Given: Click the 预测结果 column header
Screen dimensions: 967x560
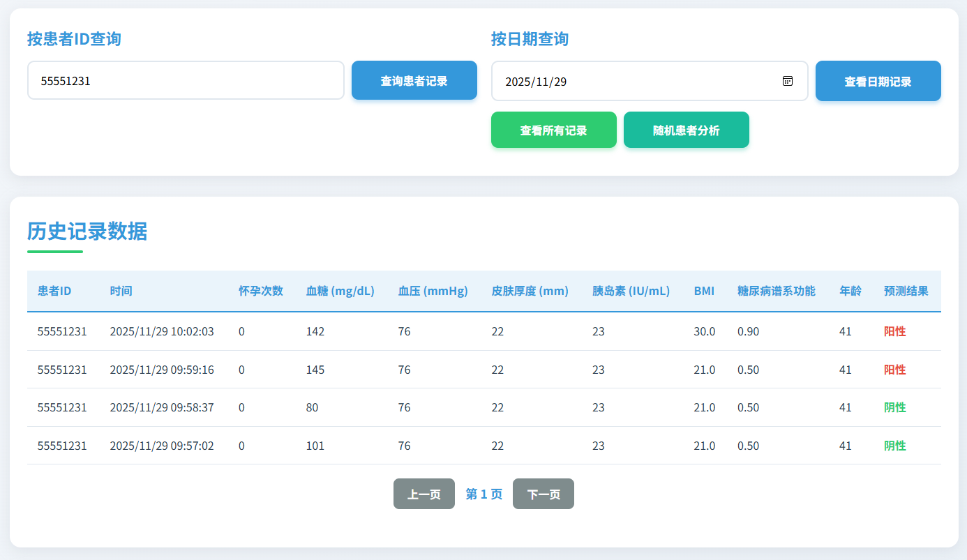Looking at the screenshot, I should (906, 291).
